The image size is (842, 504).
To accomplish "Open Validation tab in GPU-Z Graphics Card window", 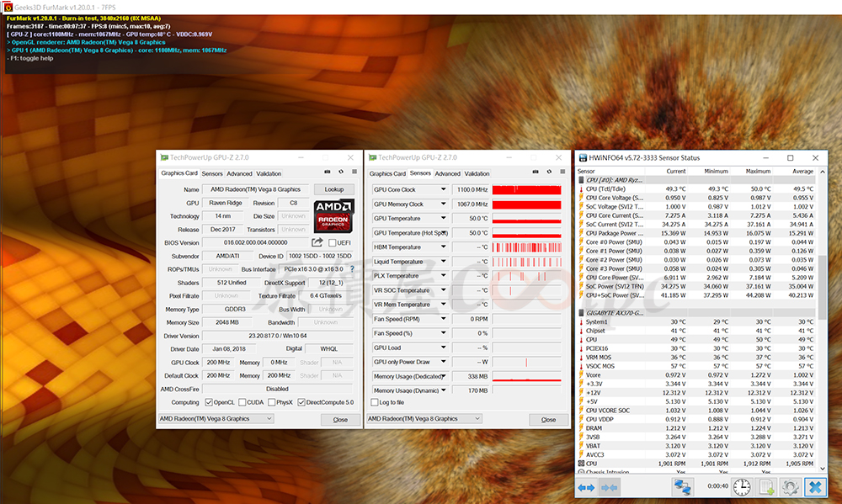I will click(269, 174).
